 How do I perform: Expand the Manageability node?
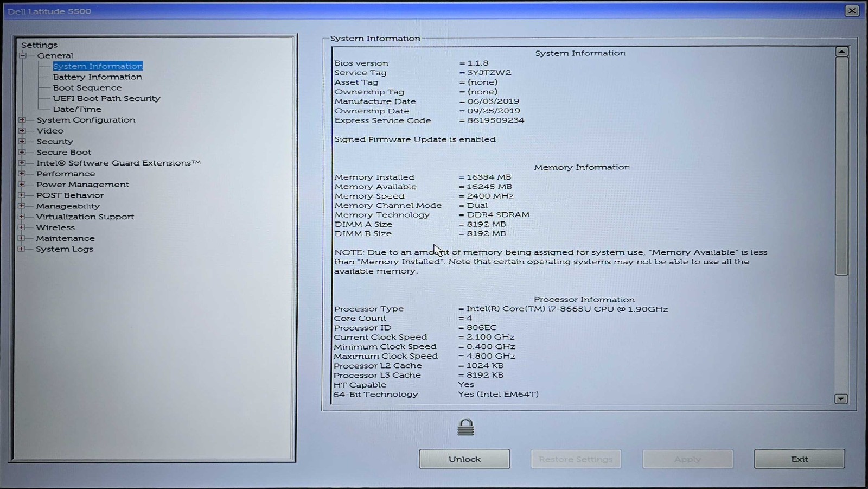coord(22,206)
